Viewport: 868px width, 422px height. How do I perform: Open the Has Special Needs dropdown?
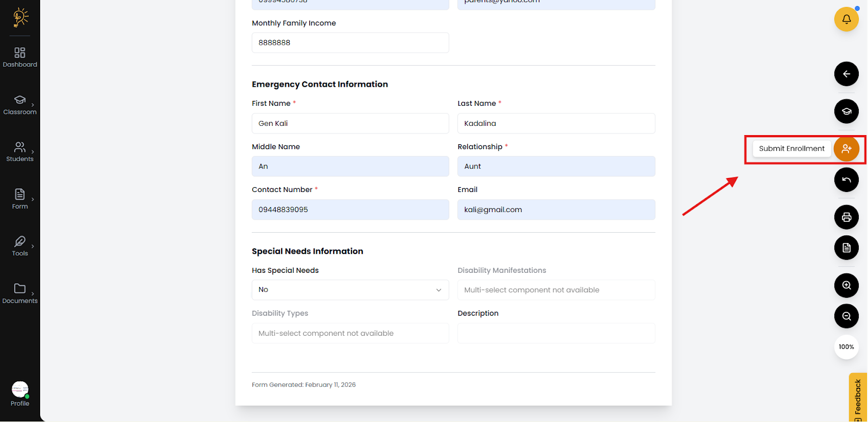click(x=350, y=290)
